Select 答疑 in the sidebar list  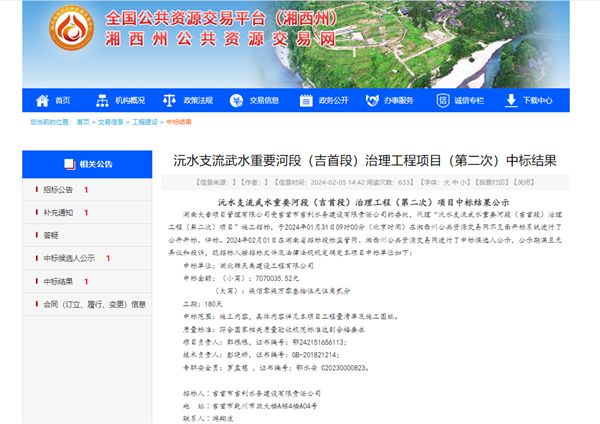point(51,235)
